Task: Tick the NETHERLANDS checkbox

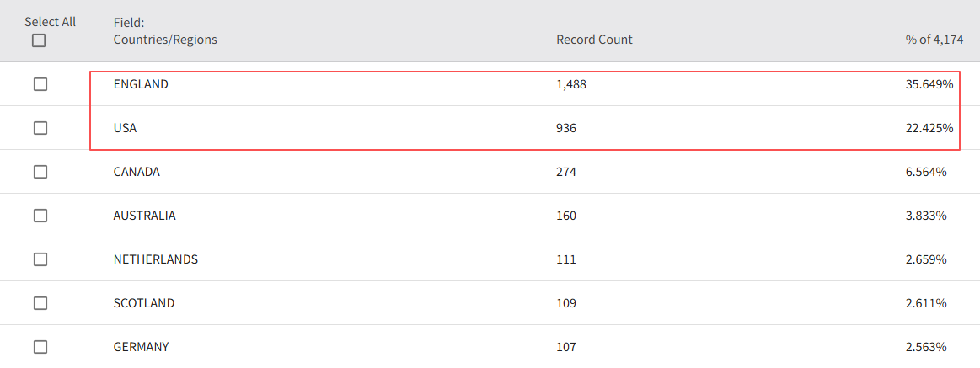Action: point(40,259)
